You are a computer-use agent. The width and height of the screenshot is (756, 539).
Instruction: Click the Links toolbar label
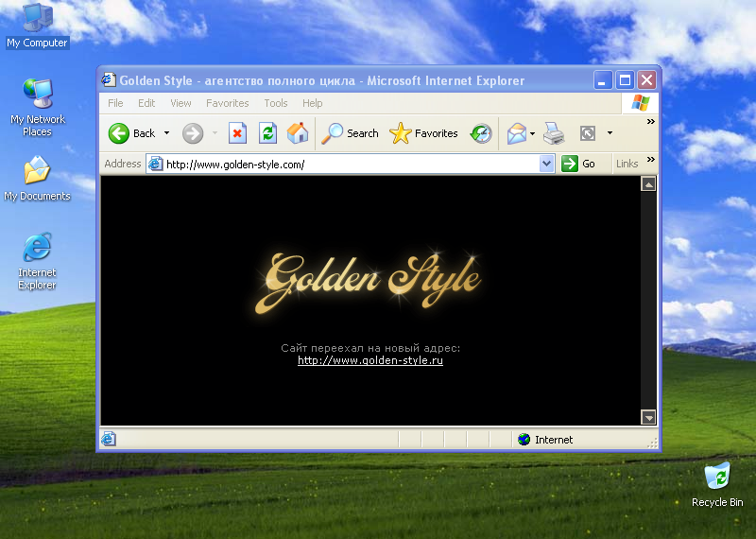click(x=627, y=165)
